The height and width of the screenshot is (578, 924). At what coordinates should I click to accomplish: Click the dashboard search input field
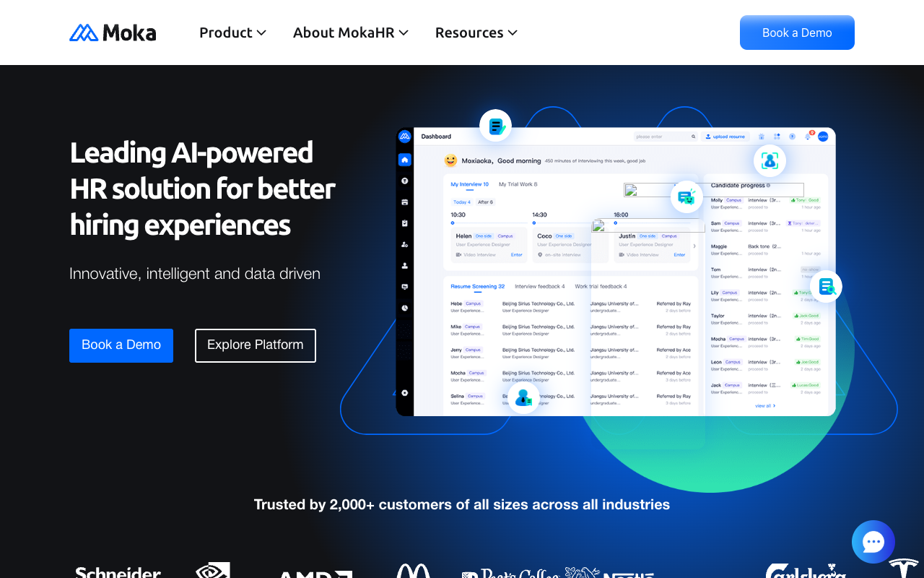(661, 137)
